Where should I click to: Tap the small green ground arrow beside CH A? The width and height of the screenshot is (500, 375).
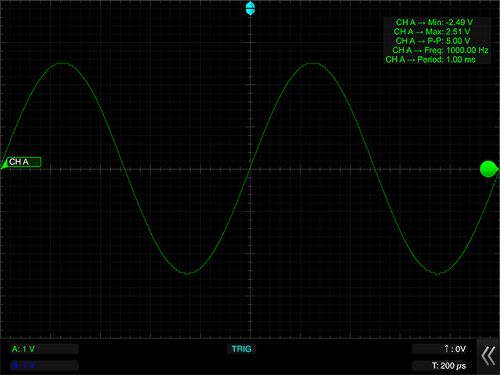pyautogui.click(x=4, y=164)
